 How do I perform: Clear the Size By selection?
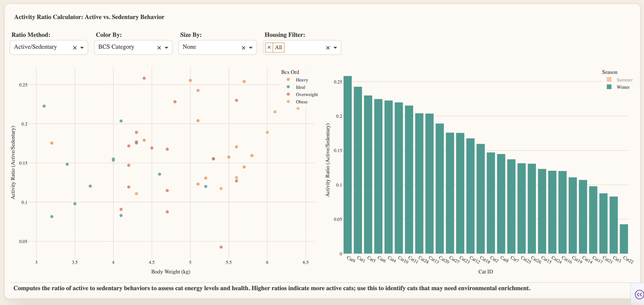pyautogui.click(x=243, y=48)
